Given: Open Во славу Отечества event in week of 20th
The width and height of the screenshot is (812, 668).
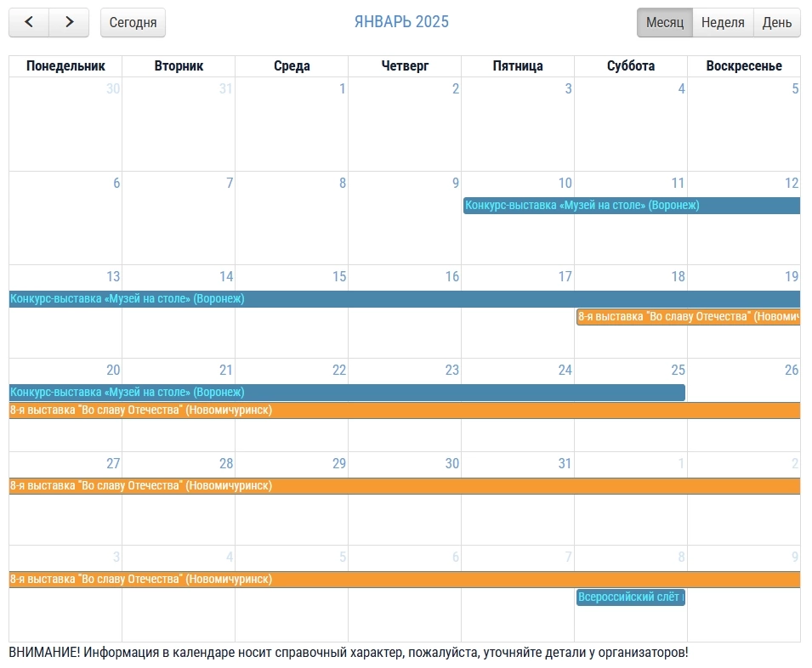Looking at the screenshot, I should (x=405, y=410).
